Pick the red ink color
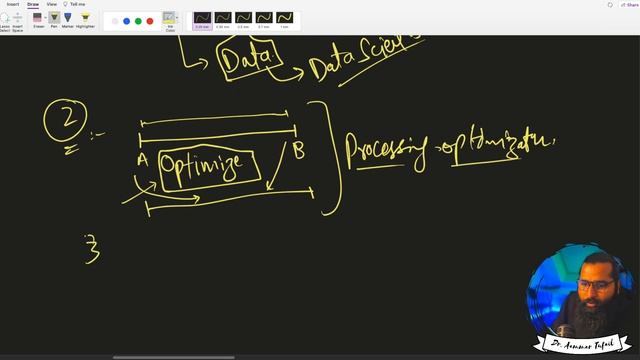Viewport: 640px width, 360px height. tap(150, 21)
